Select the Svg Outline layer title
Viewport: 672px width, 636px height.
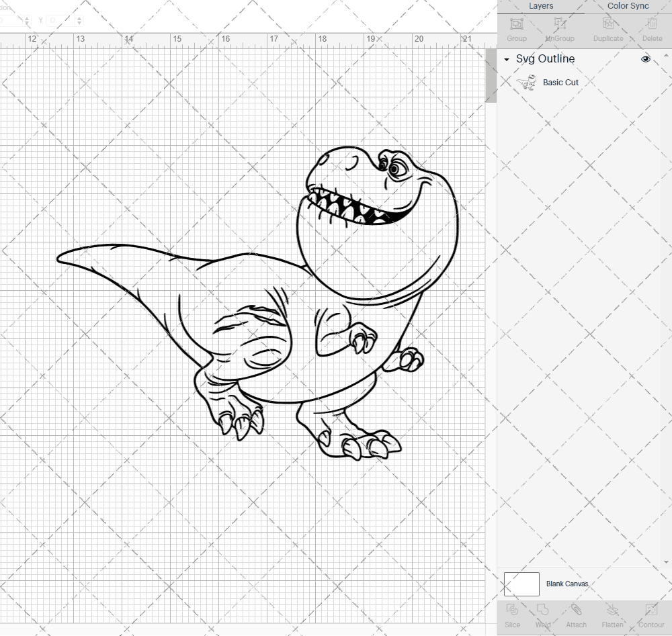pyautogui.click(x=545, y=58)
